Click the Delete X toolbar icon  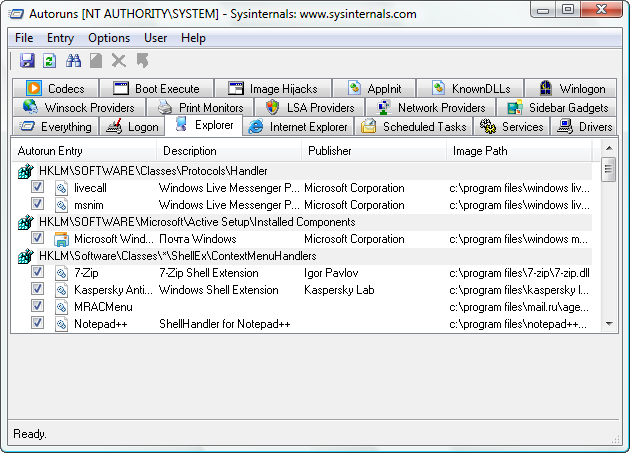click(x=119, y=61)
